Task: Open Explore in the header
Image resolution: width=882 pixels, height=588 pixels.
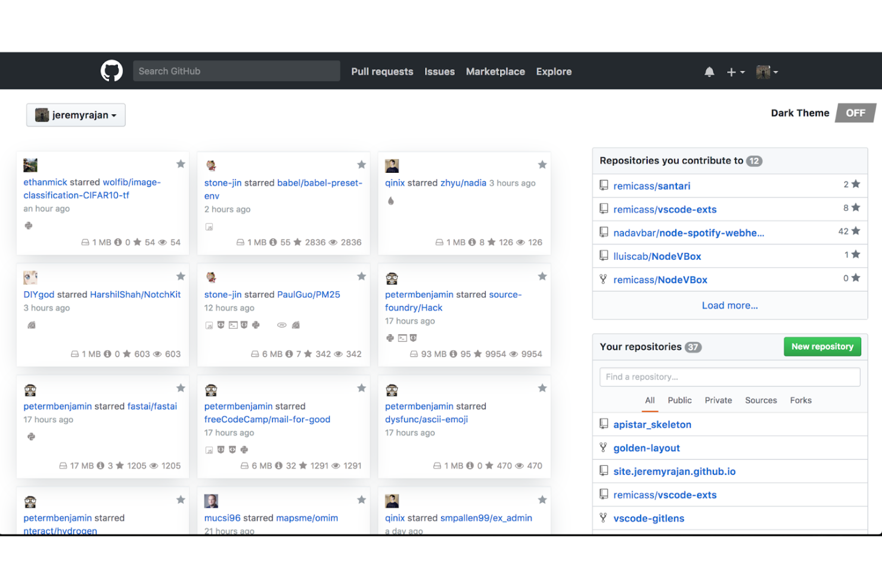Action: coord(554,71)
